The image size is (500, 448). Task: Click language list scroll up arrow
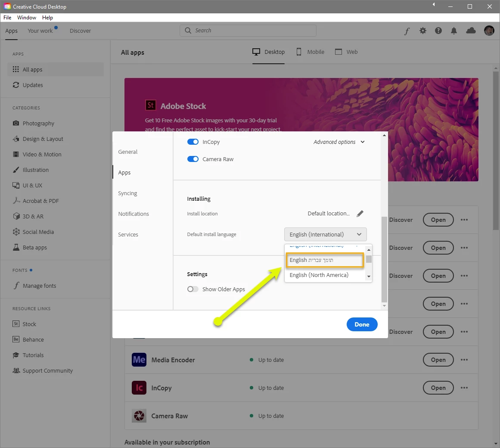pyautogui.click(x=369, y=250)
